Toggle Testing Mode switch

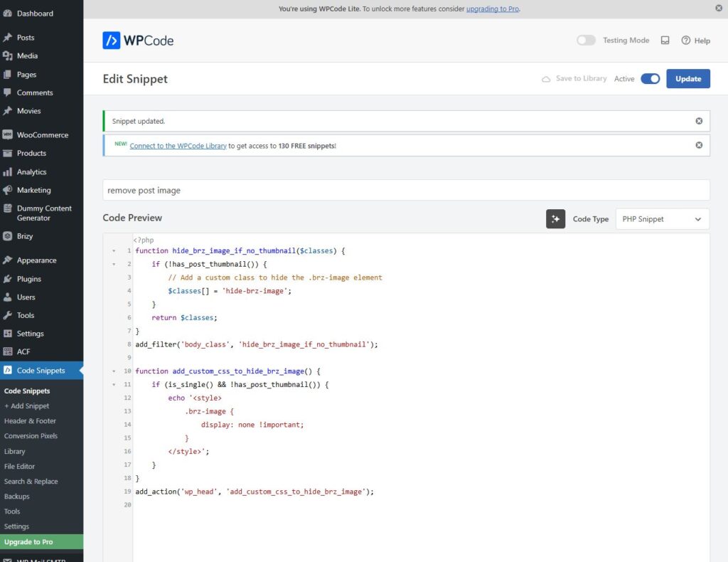[586, 41]
